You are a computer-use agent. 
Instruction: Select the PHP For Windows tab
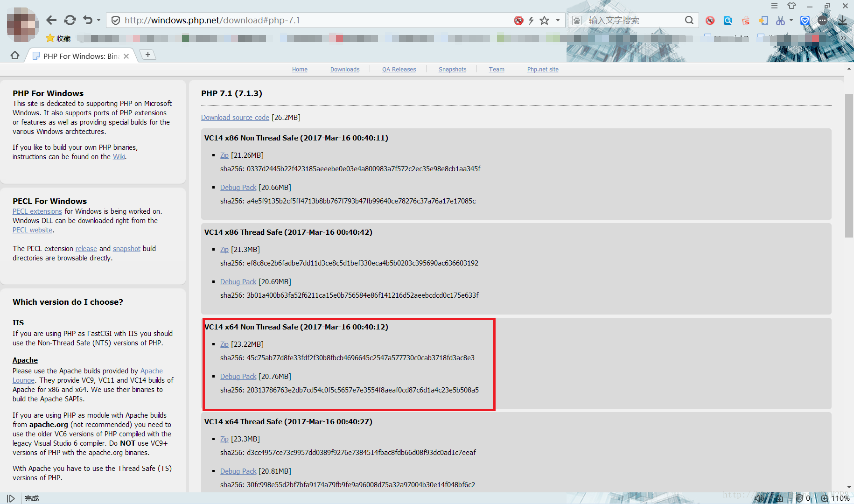point(80,56)
